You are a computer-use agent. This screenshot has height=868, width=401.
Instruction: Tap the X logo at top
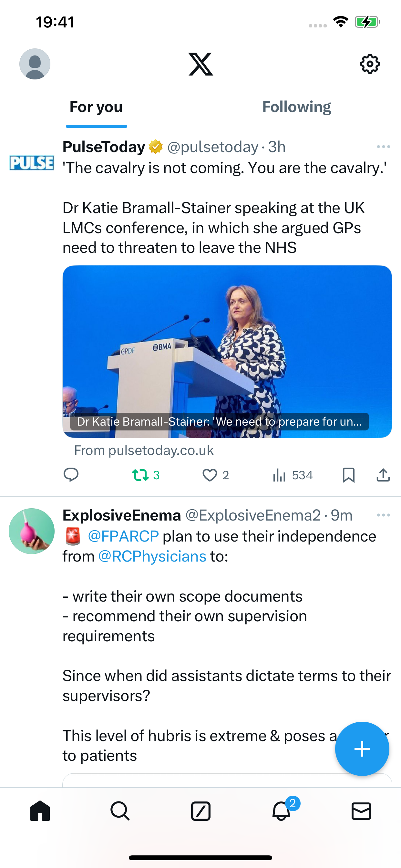pos(200,64)
